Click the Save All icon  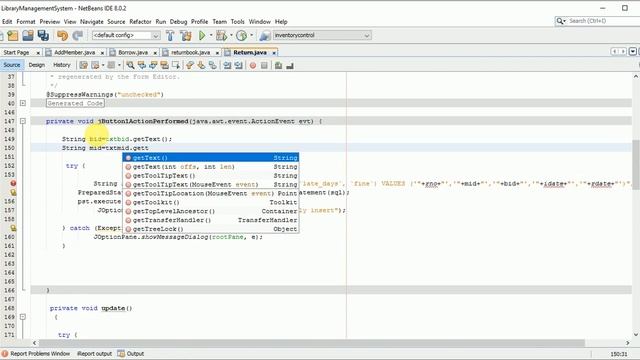43,36
